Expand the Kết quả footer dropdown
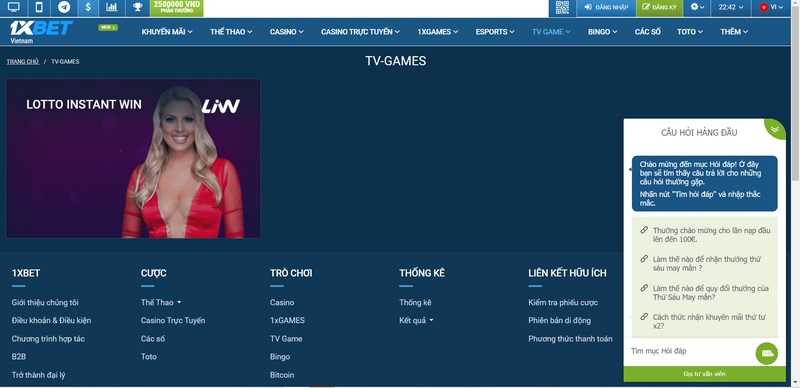Screen dimensions: 800x388 [416, 321]
